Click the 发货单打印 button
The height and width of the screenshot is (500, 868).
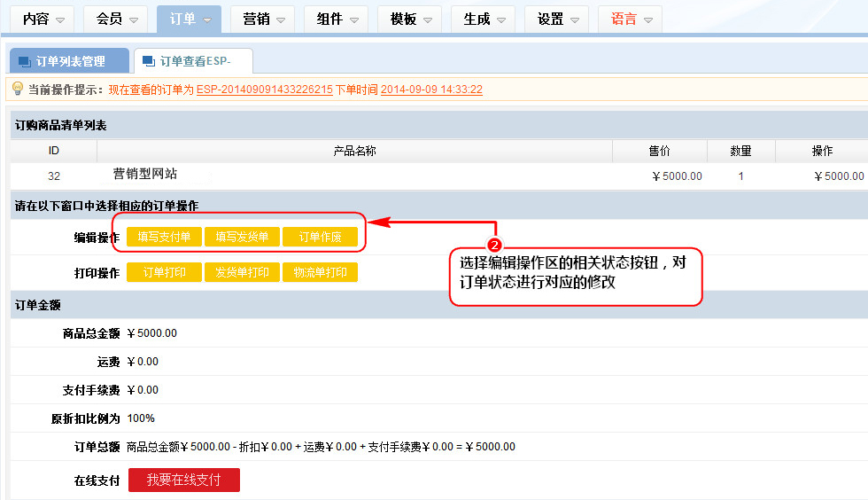coord(242,273)
